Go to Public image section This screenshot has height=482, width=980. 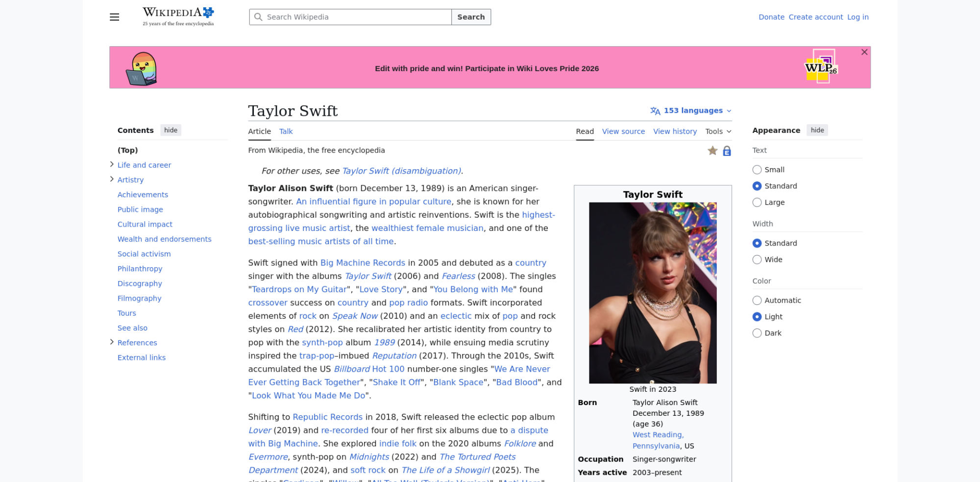click(x=140, y=209)
